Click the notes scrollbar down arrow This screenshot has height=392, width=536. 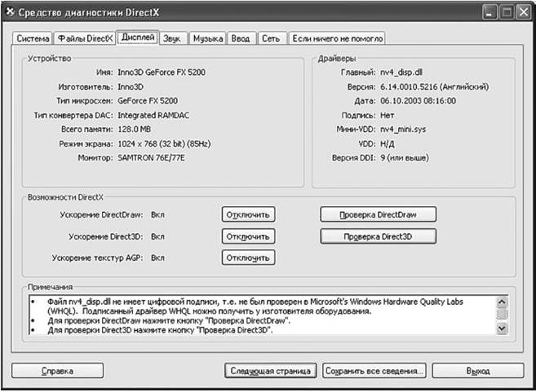[x=502, y=328]
